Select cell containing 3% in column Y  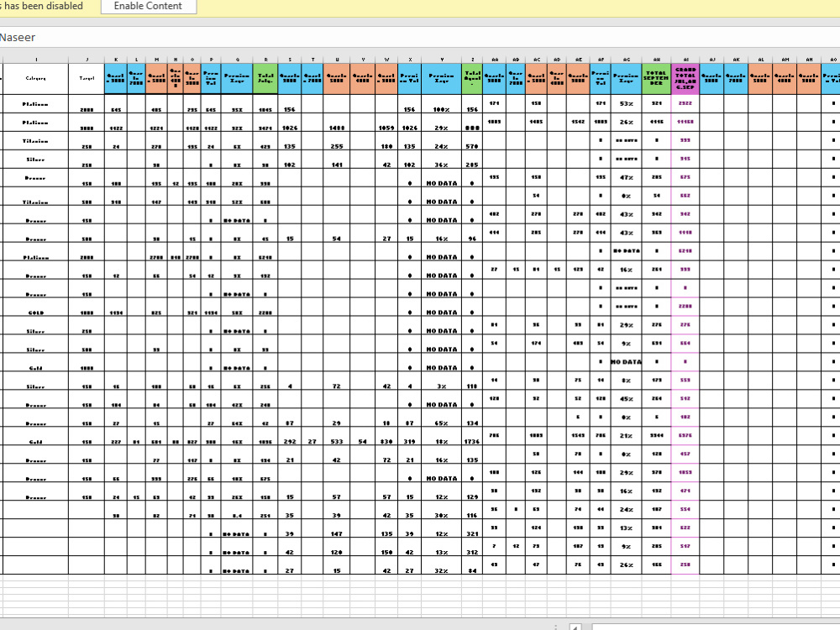click(x=442, y=381)
